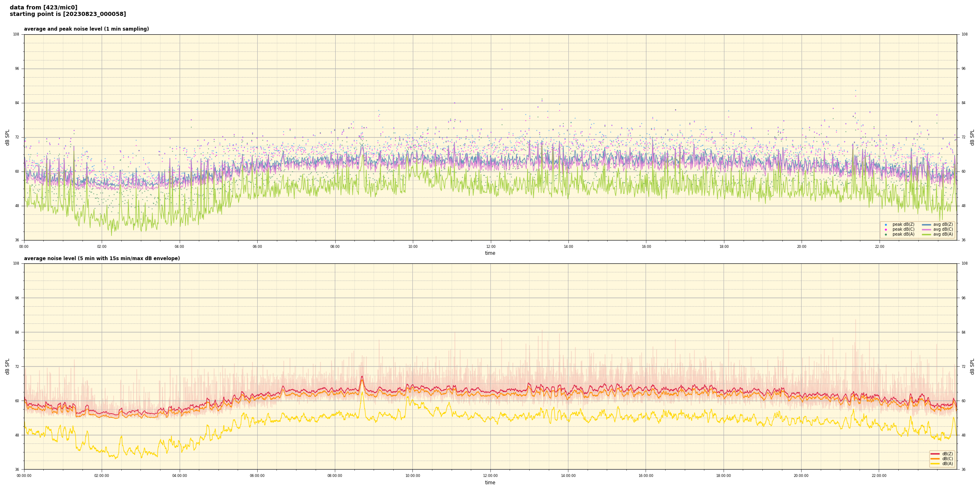
Task: Select the avg dB(C) pink legend line
Action: 927,229
